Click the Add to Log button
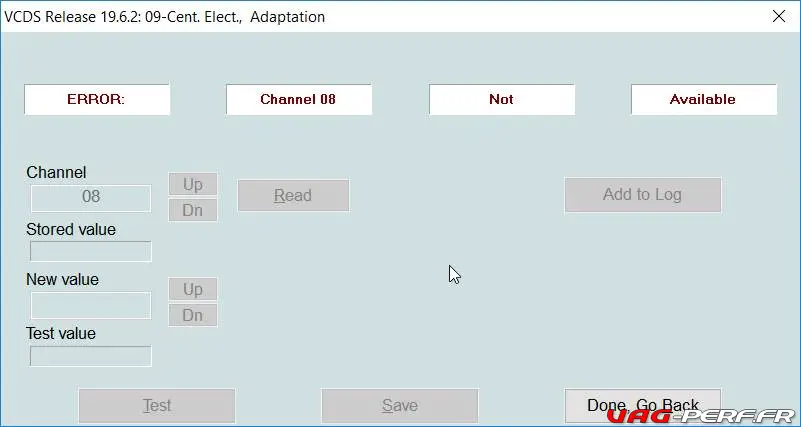801x427 pixels. (643, 195)
